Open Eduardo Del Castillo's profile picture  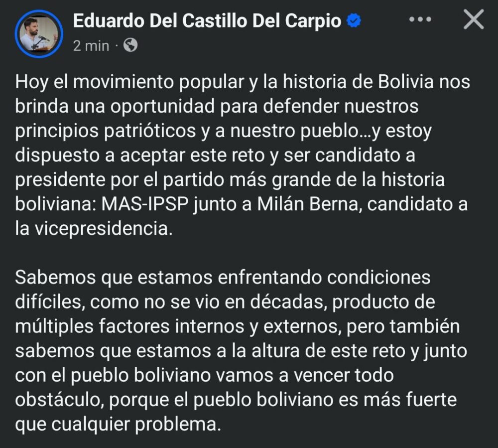point(39,34)
